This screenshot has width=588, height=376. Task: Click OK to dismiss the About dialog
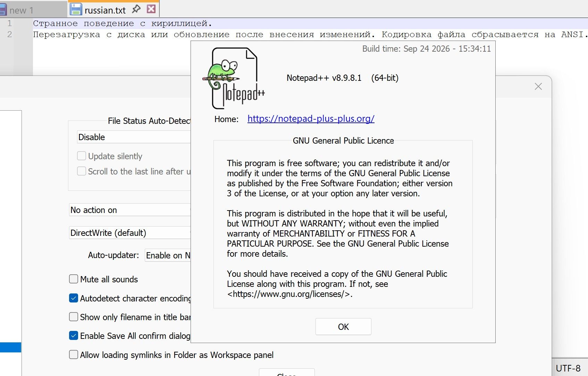point(343,327)
